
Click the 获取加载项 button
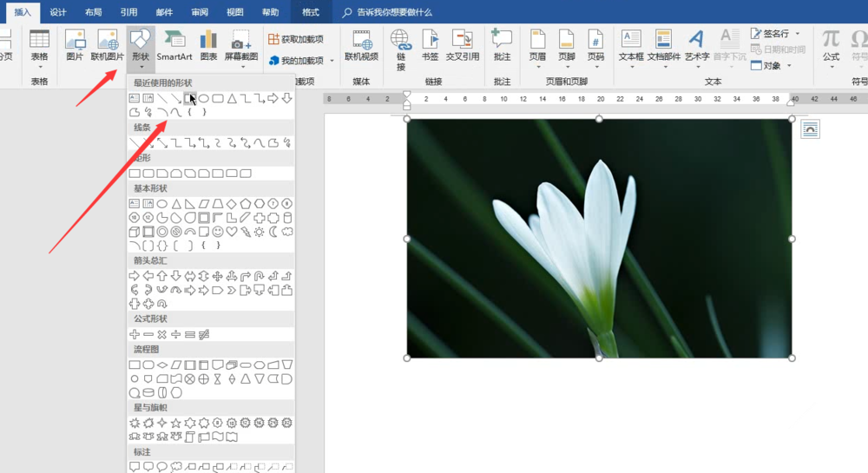coord(296,39)
